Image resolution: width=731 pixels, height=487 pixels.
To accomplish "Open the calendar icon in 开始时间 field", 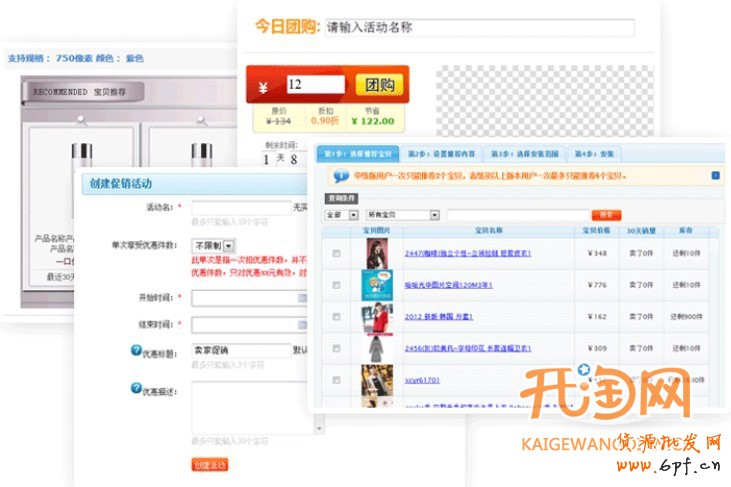I will [302, 298].
